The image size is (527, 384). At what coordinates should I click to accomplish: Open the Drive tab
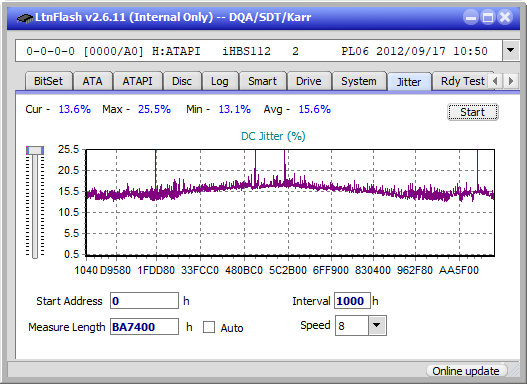pos(309,81)
